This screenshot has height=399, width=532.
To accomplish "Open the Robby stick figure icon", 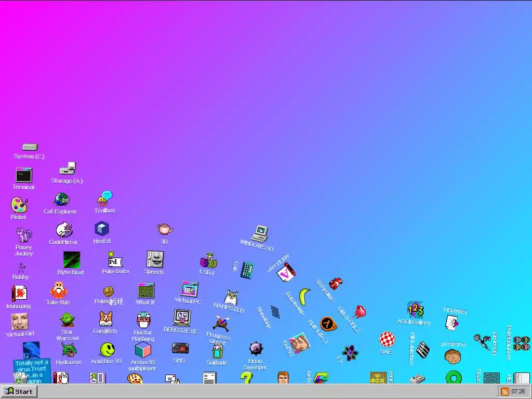I will click(x=22, y=268).
